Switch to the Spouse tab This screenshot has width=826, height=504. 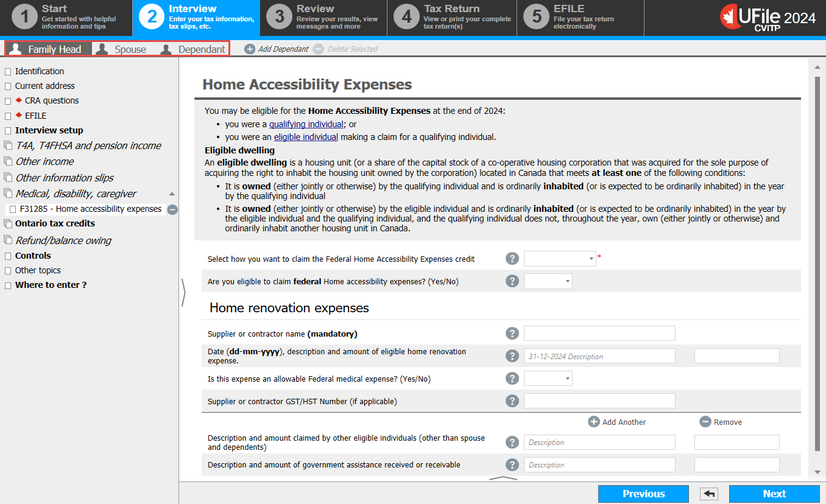click(x=122, y=49)
